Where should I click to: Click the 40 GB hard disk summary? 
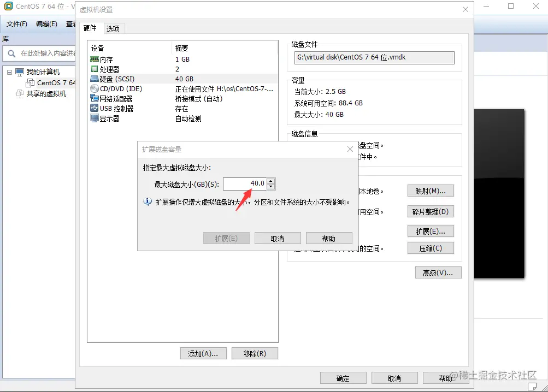coord(184,79)
